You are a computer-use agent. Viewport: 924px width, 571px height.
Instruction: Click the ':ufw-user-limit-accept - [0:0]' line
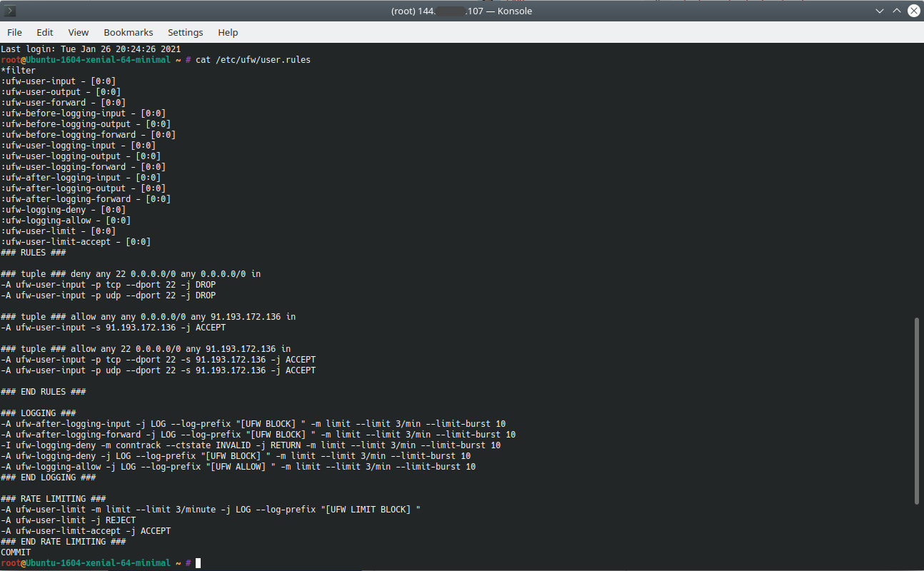(76, 242)
